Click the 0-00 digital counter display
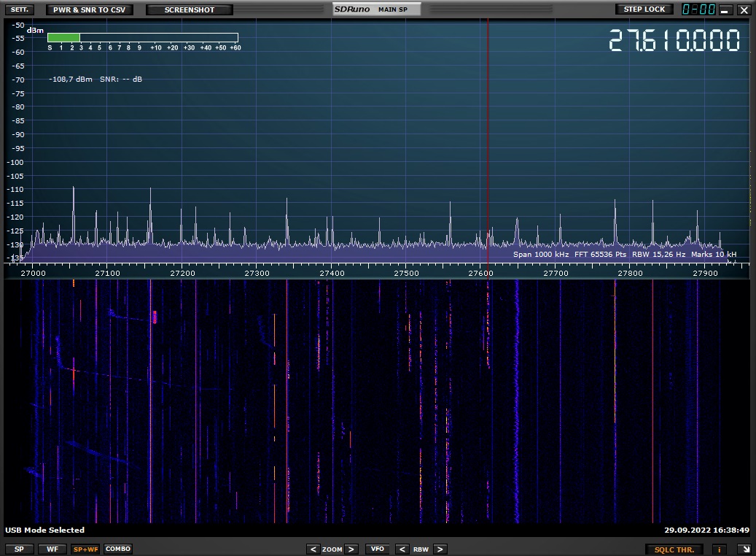The image size is (756, 556). click(x=698, y=9)
